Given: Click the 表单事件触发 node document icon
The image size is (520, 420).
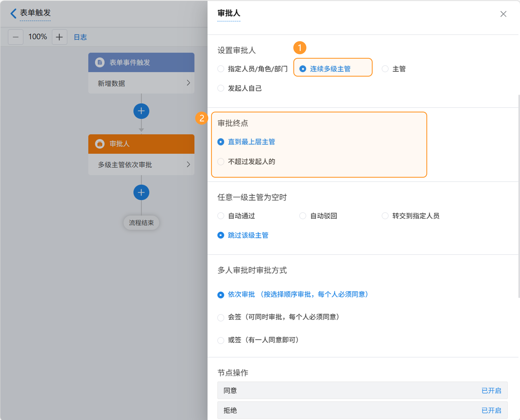Looking at the screenshot, I should click(100, 62).
